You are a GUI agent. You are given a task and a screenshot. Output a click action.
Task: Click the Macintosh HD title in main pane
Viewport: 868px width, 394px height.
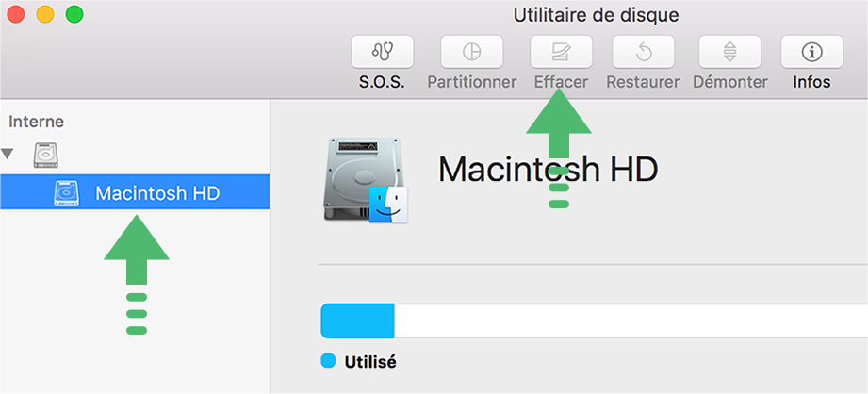click(548, 169)
